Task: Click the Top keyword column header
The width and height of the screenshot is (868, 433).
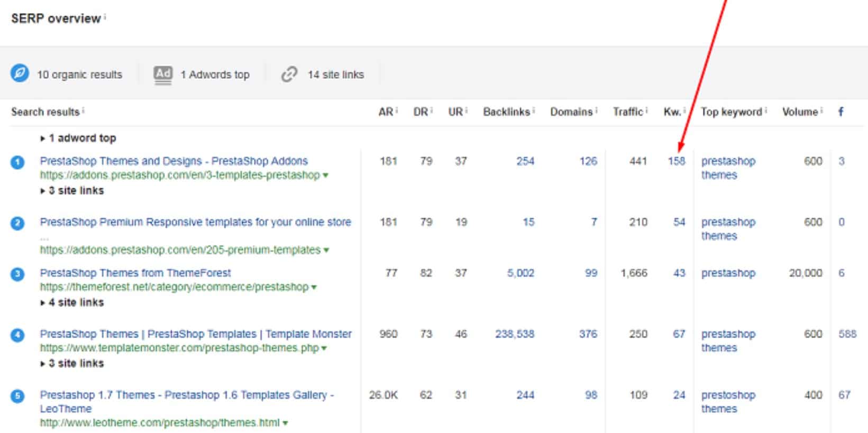Action: coord(732,112)
